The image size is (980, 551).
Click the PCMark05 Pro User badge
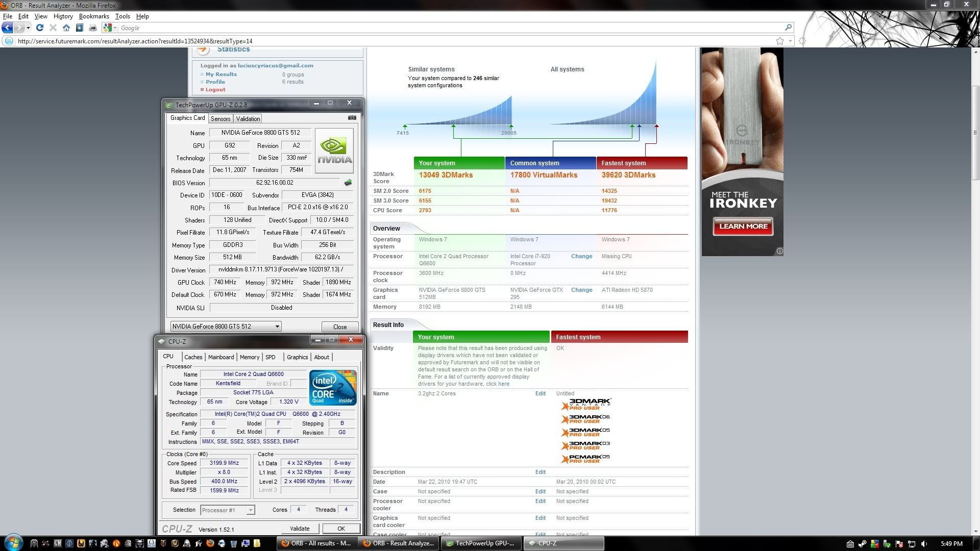tap(586, 458)
